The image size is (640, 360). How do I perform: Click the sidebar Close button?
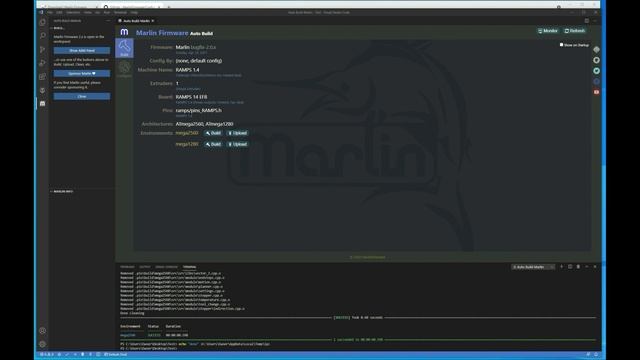82,96
